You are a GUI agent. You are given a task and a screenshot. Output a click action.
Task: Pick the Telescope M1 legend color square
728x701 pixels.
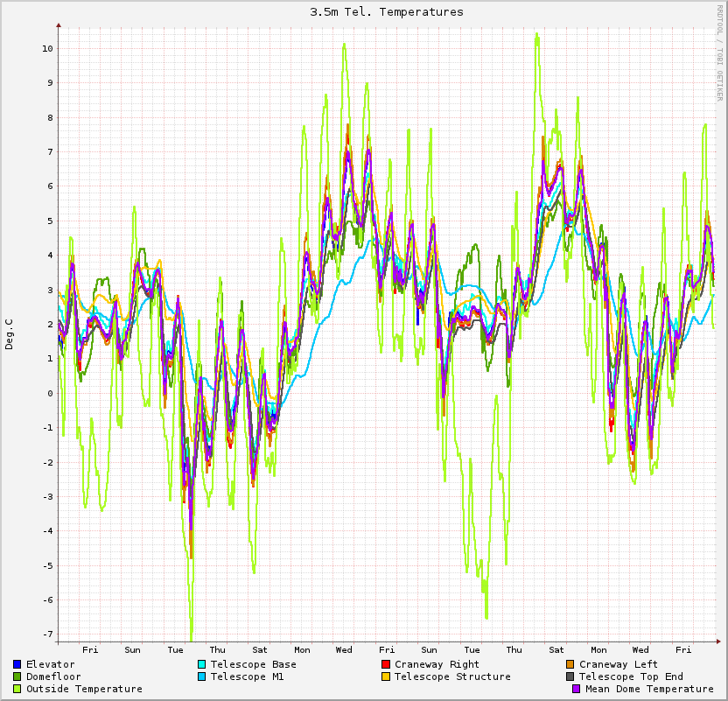coord(202,676)
